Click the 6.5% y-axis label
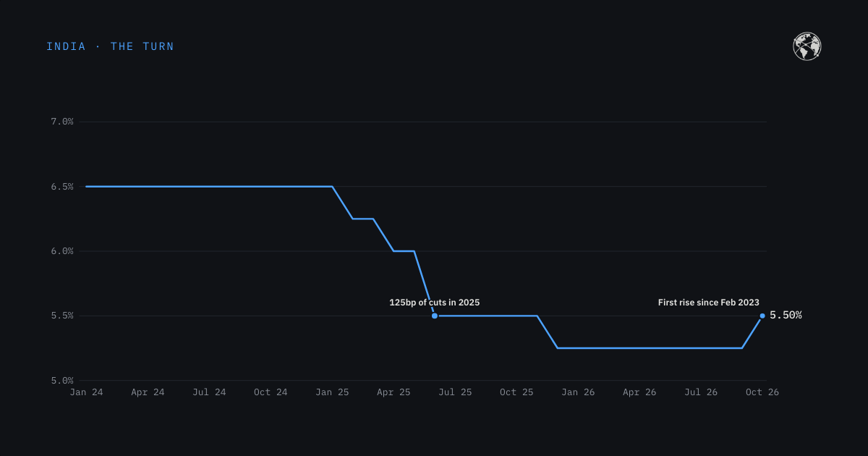The image size is (868, 456). pos(62,187)
